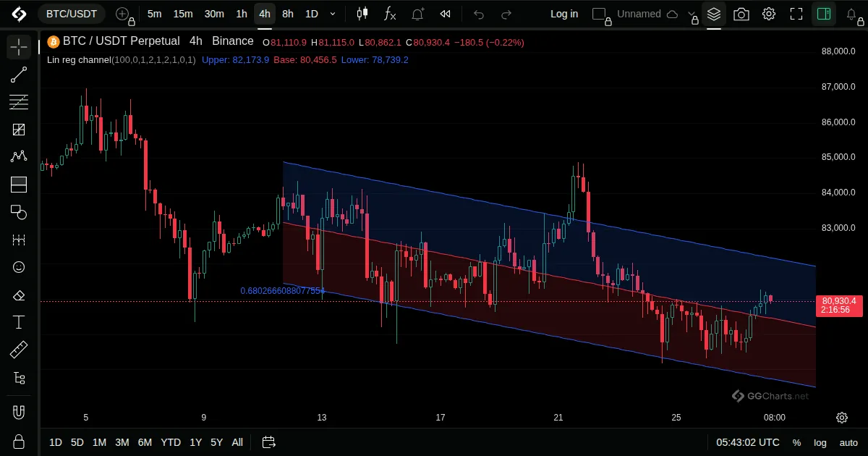Click the GoCharting logo icon

point(19,14)
